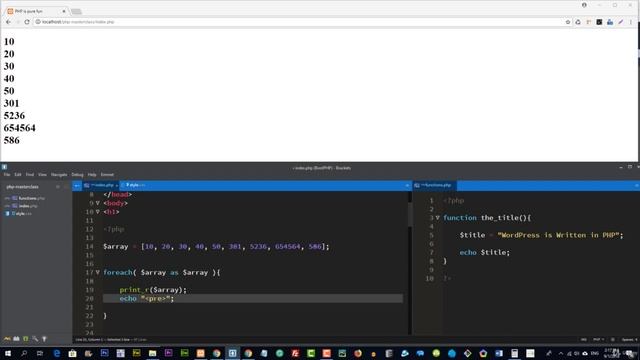Click the left editor vertical scrollbar
Viewport: 640px width, 360px height.
[x=410, y=214]
